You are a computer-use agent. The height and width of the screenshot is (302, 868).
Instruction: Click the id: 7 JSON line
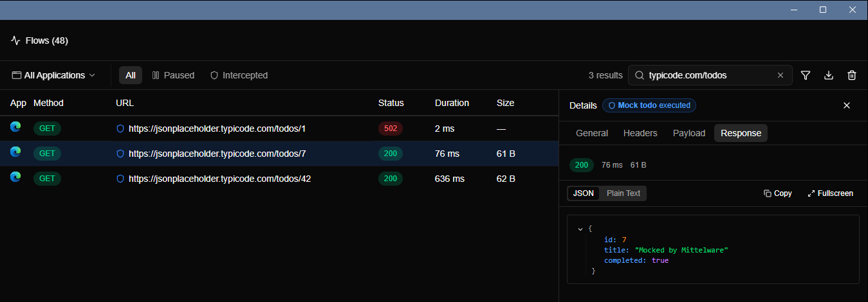click(615, 239)
